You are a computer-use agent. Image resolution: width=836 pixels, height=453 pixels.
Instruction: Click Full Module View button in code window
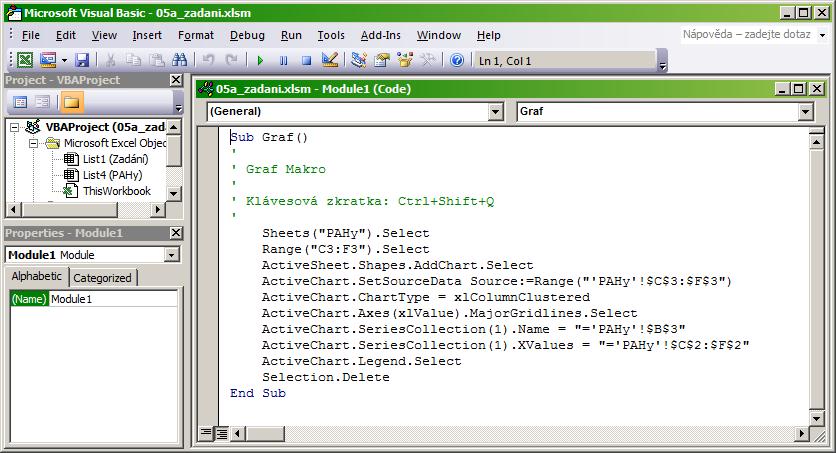(221, 434)
